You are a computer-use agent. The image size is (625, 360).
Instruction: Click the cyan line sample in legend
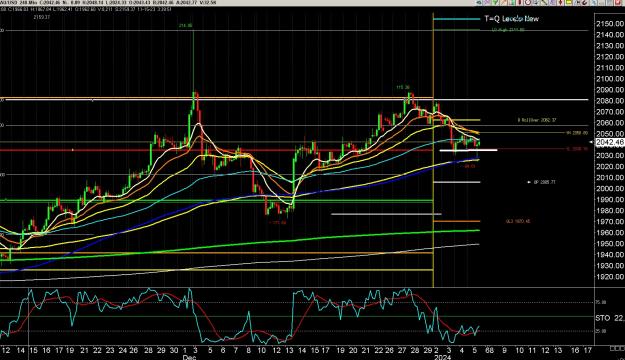tap(457, 19)
